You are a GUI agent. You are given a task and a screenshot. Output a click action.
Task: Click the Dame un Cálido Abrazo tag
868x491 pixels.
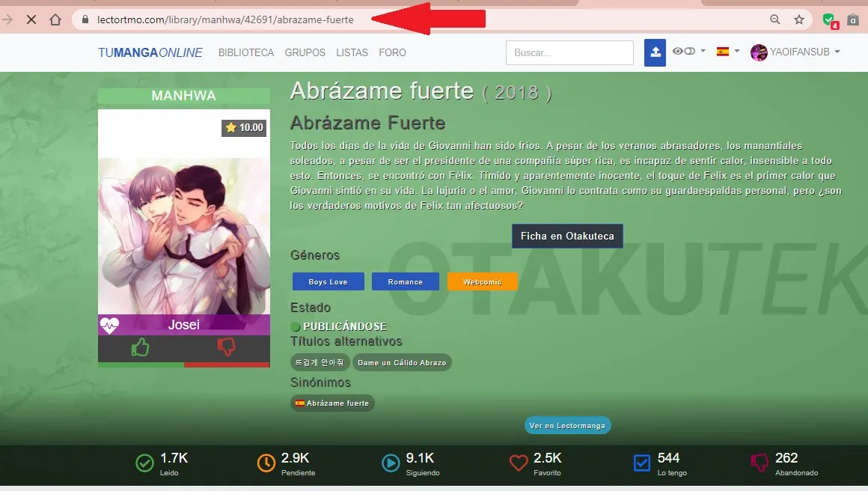402,362
